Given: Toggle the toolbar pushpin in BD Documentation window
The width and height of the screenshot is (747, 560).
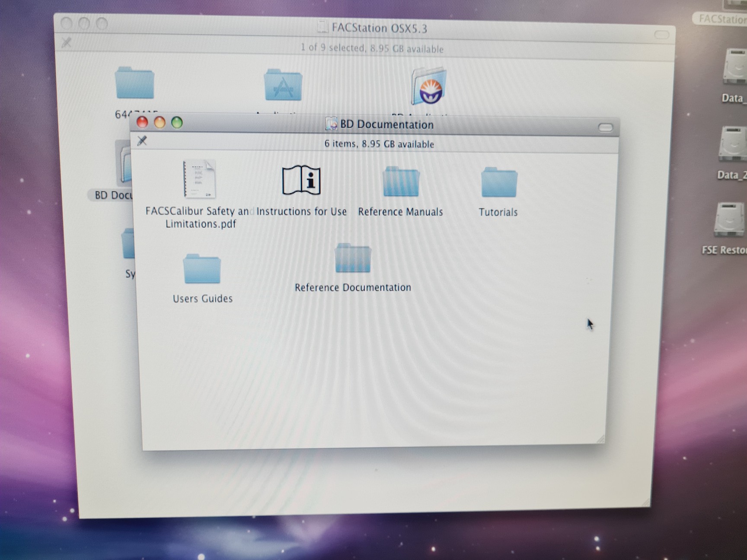Looking at the screenshot, I should (x=143, y=140).
